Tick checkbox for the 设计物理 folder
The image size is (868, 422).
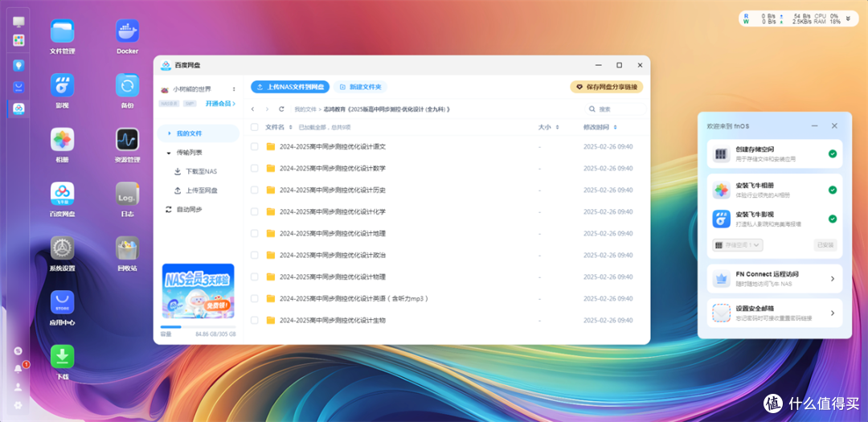(x=255, y=277)
